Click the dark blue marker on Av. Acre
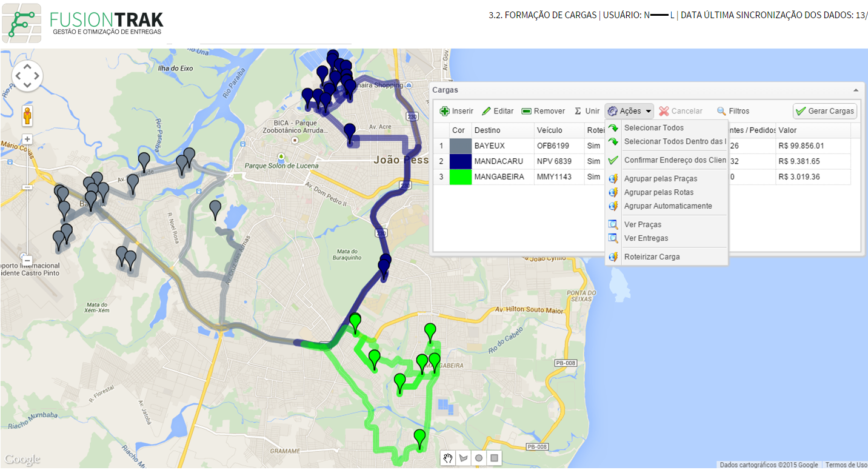This screenshot has height=470, width=868. [350, 133]
